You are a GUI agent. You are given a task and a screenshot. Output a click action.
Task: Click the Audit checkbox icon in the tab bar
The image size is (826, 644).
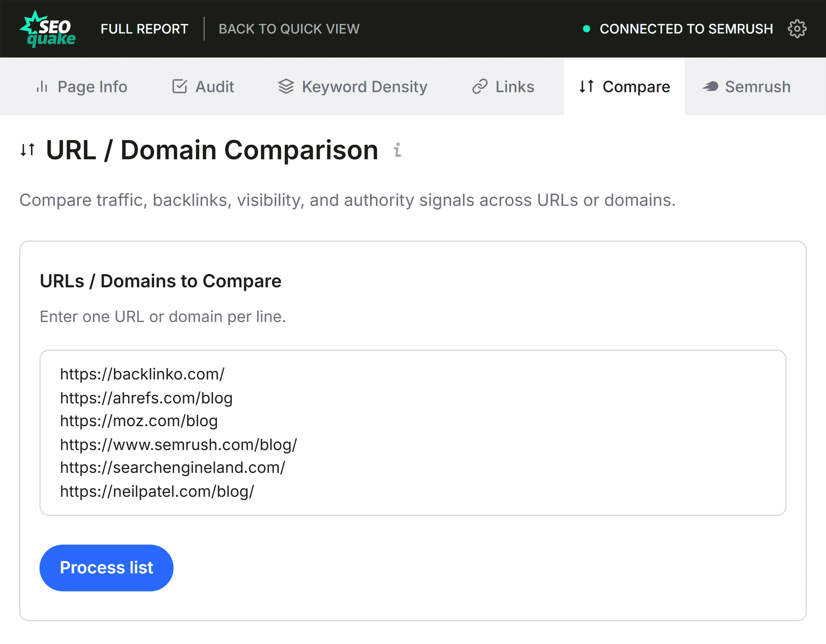180,86
